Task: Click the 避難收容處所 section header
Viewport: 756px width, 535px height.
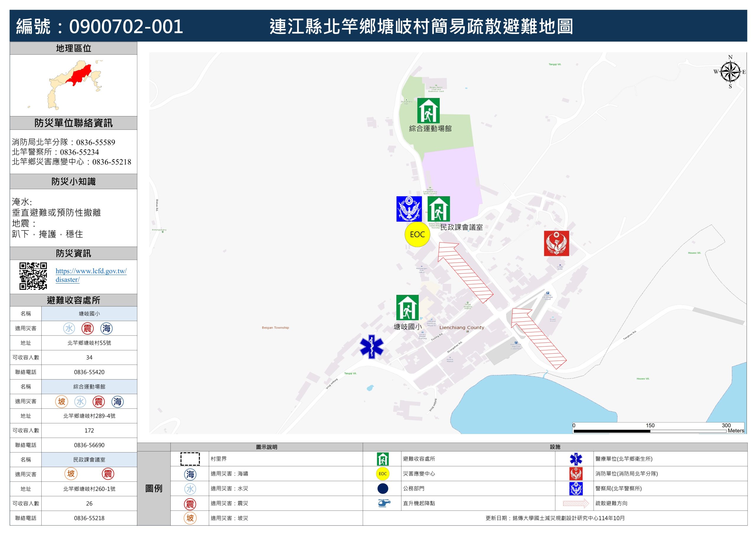Action: pos(74,300)
